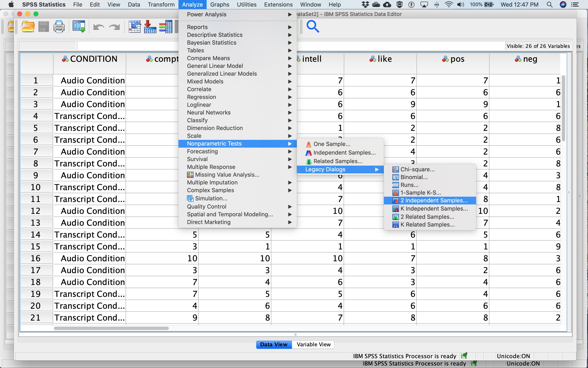This screenshot has width=588, height=368.
Task: Open the Transform menu
Action: pos(161,4)
